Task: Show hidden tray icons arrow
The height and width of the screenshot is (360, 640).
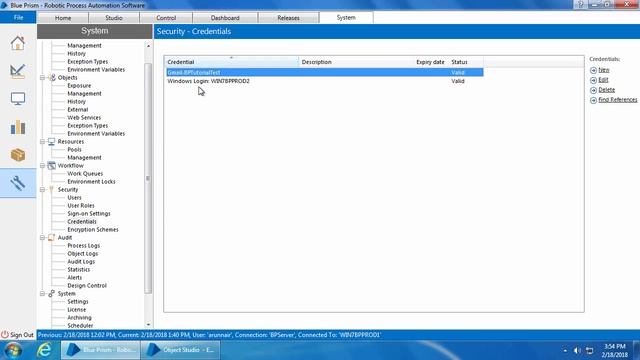Action: pyautogui.click(x=565, y=351)
